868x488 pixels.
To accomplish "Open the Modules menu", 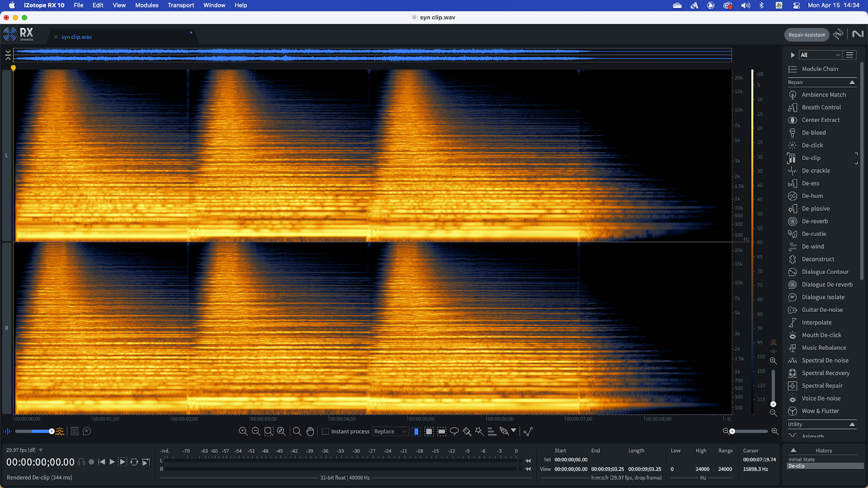I will point(146,5).
